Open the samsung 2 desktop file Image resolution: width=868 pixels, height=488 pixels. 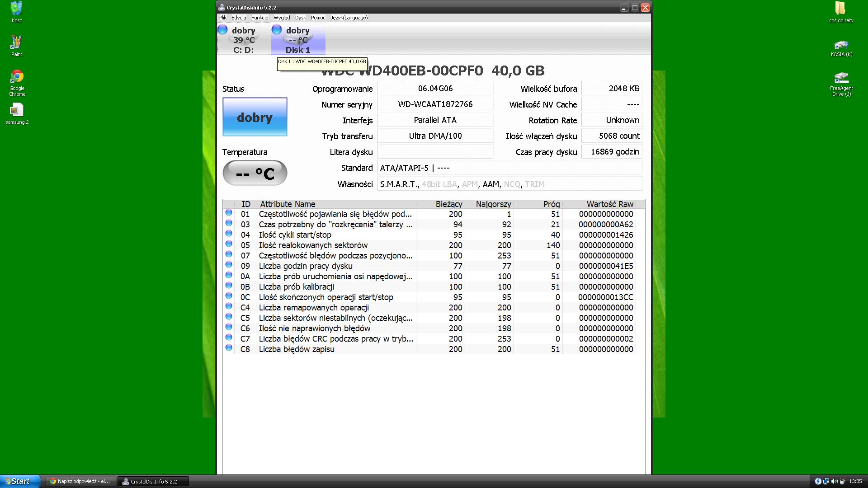point(17,113)
